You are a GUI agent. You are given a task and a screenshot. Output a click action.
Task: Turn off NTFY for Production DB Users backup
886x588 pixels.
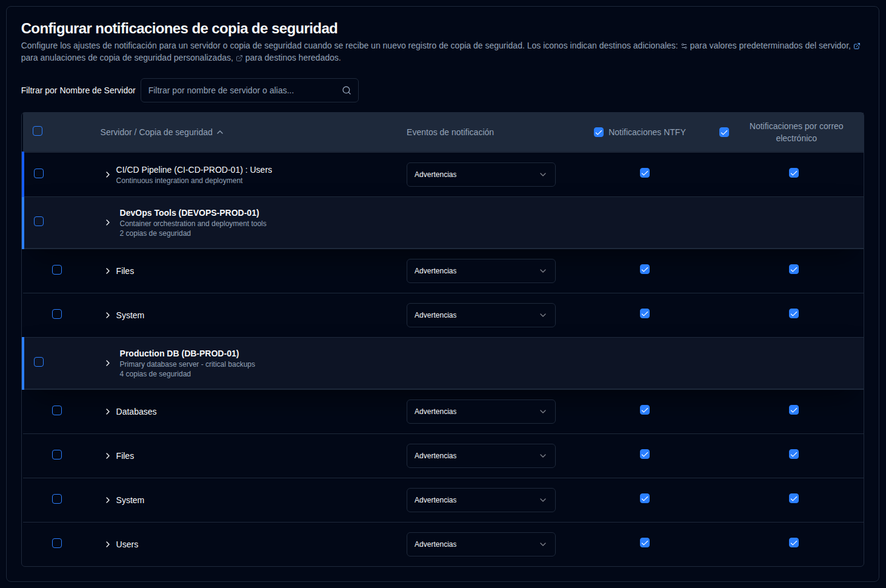coord(645,543)
